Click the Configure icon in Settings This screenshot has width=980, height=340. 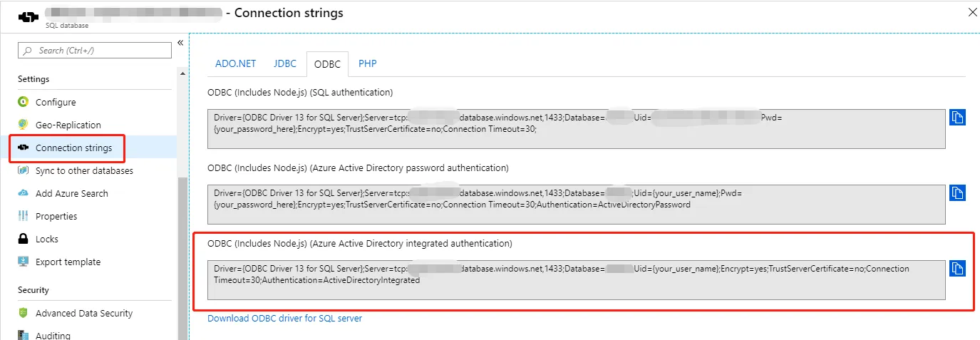24,102
